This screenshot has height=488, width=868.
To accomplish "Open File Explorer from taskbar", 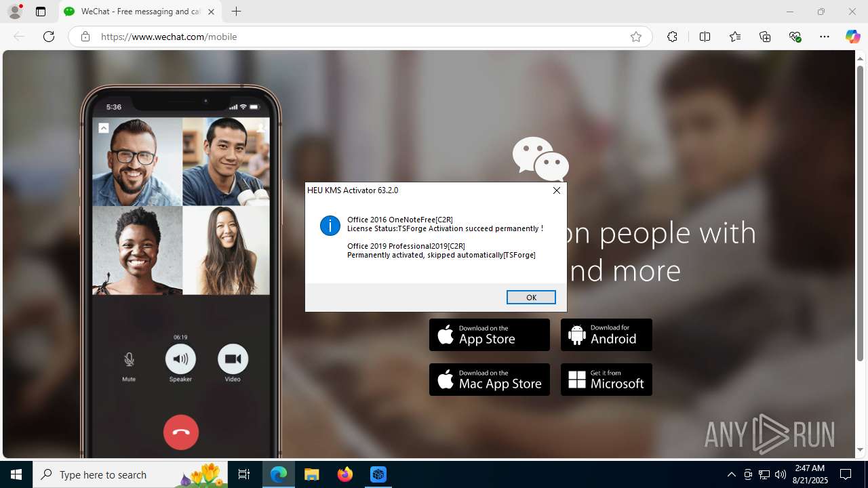I will pos(312,474).
